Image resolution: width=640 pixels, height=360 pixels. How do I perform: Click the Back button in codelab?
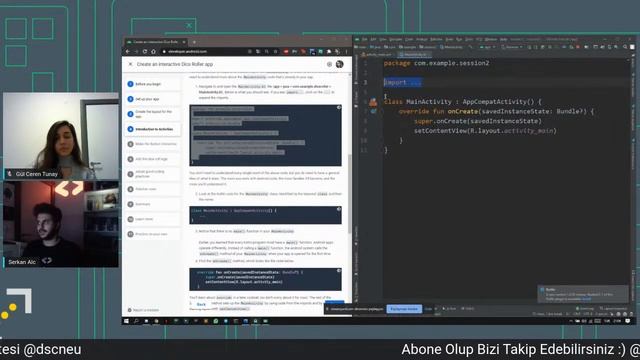(x=201, y=304)
